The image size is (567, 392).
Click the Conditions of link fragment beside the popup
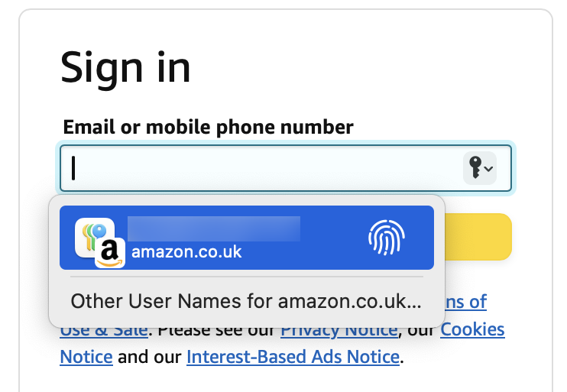pos(466,302)
